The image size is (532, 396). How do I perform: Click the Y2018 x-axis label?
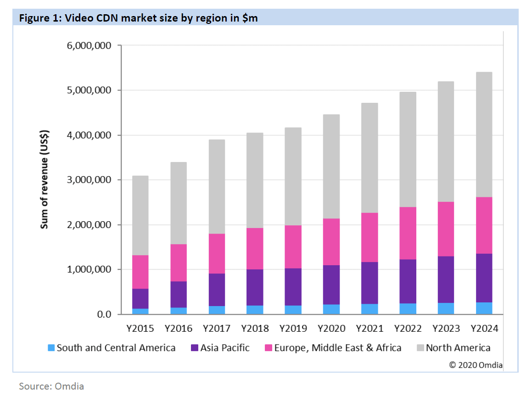(x=255, y=329)
